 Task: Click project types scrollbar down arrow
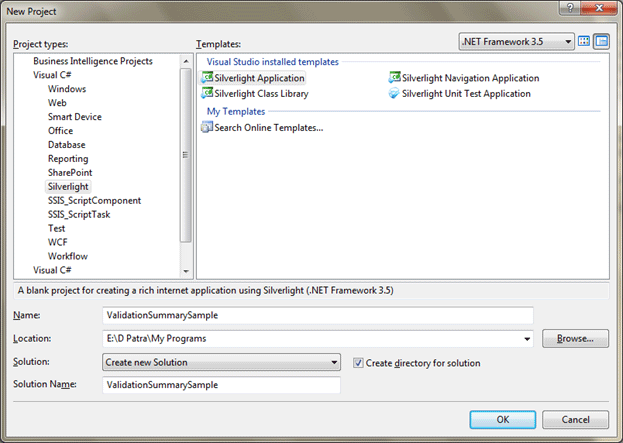click(186, 271)
